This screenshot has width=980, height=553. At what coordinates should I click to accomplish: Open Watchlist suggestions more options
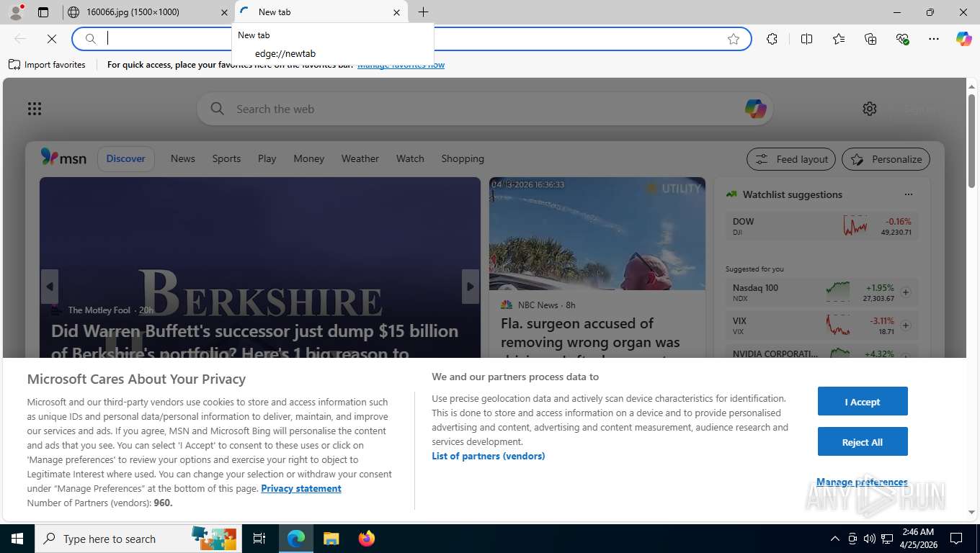[909, 194]
